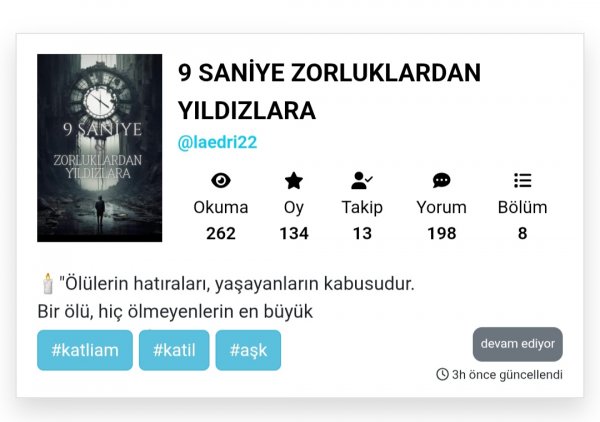The image size is (600, 422).
Task: Open the title 9 SANİYE ZORLUKLARDAN YILDIZLARA
Action: coord(329,92)
